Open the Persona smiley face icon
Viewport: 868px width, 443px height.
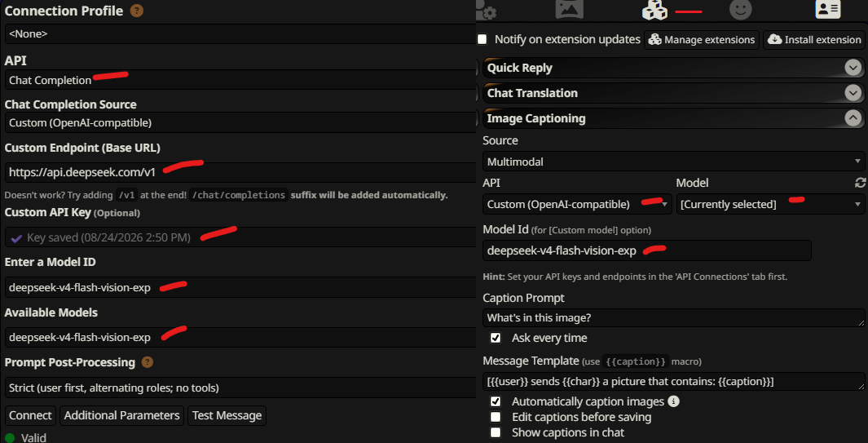click(741, 10)
